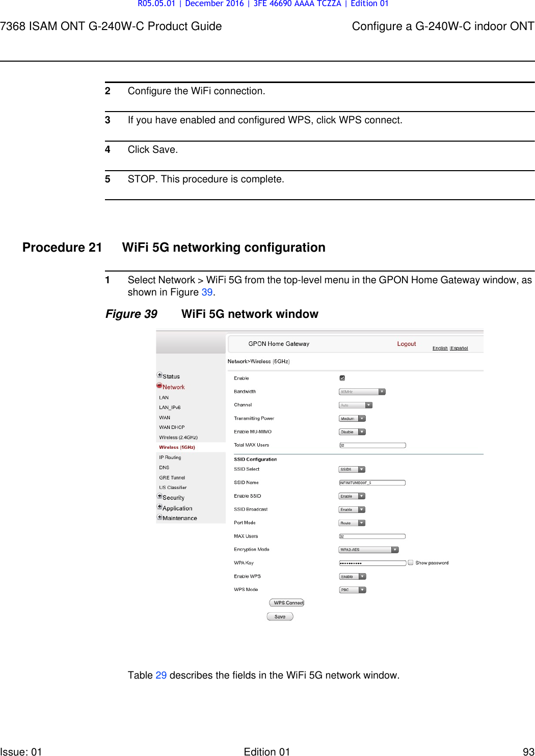Viewport: 535px width, 756px height.
Task: Click the SSID Name input field
Action: [373, 482]
